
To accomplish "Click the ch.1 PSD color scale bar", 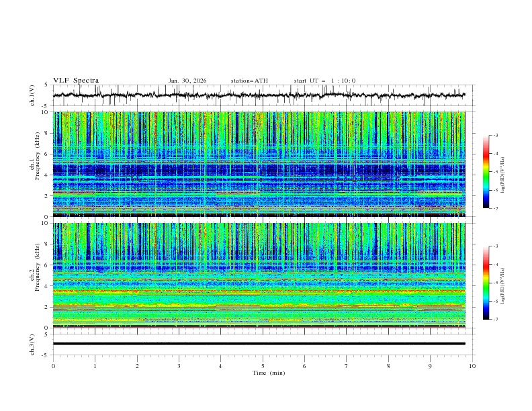I will click(x=486, y=172).
